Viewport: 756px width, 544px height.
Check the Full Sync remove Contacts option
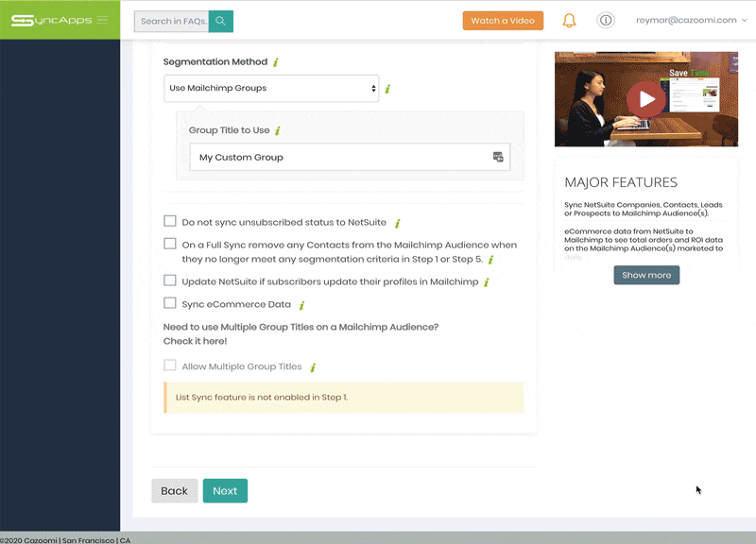tap(170, 244)
